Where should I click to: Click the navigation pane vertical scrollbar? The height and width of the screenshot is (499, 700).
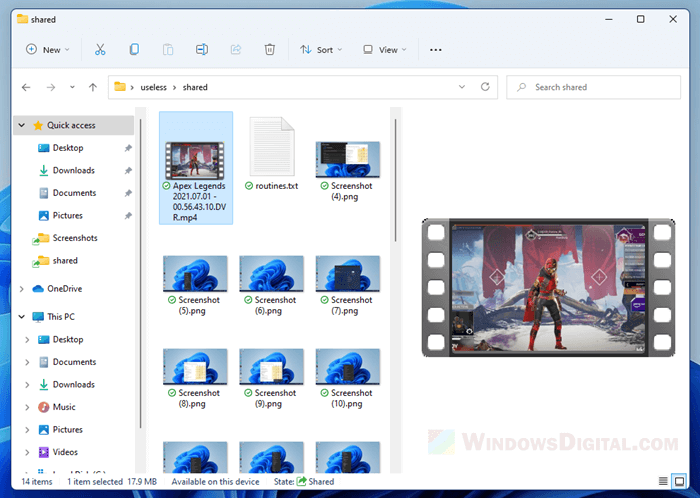click(141, 273)
